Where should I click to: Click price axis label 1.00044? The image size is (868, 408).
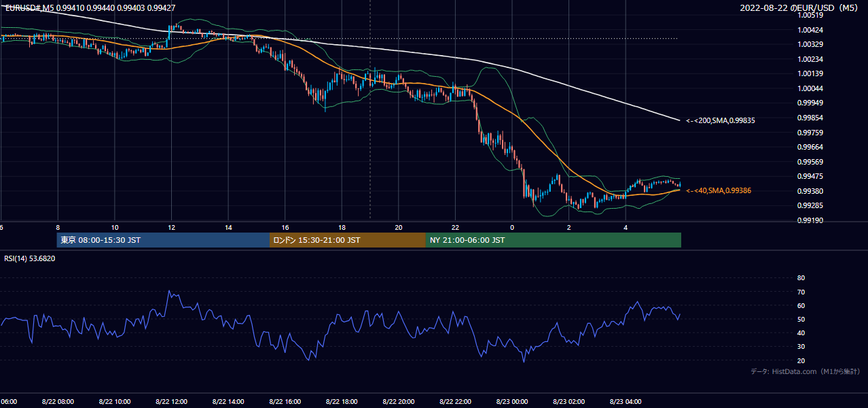[809, 88]
